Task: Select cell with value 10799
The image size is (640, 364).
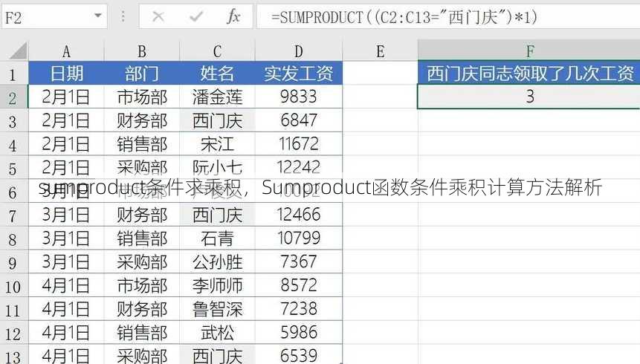Action: (298, 238)
